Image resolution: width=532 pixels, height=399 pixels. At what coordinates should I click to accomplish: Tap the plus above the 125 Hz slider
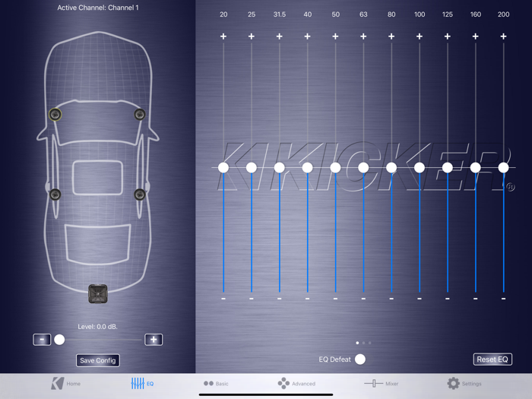click(x=448, y=36)
